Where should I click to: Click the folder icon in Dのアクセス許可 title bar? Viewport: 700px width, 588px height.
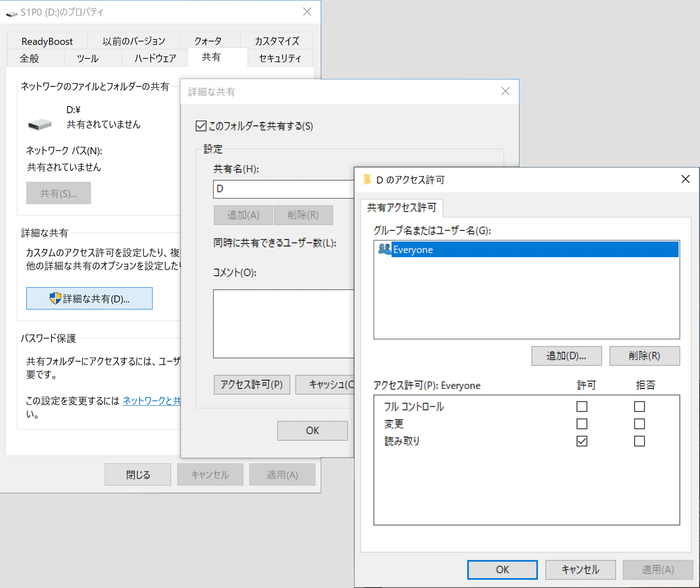coord(367,179)
